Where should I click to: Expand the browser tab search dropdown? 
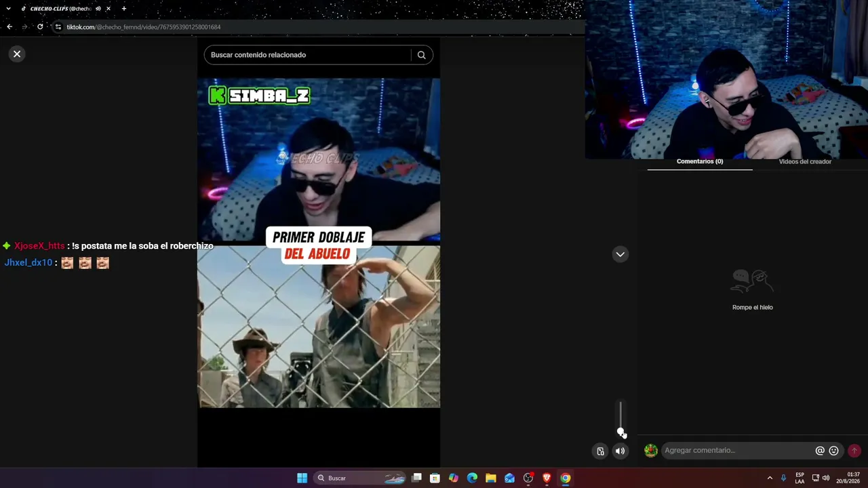coord(8,9)
